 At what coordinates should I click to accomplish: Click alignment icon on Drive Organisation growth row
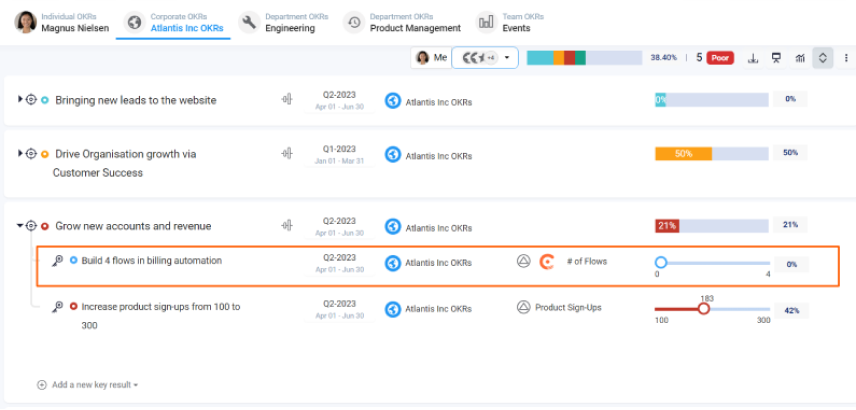(287, 154)
